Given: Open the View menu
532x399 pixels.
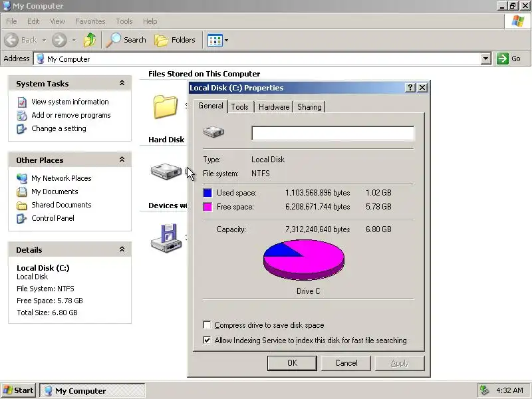Looking at the screenshot, I should tap(57, 21).
